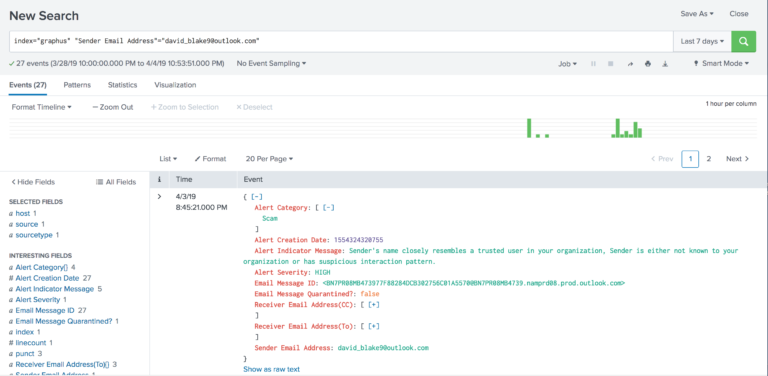Stop the search job

(x=610, y=64)
